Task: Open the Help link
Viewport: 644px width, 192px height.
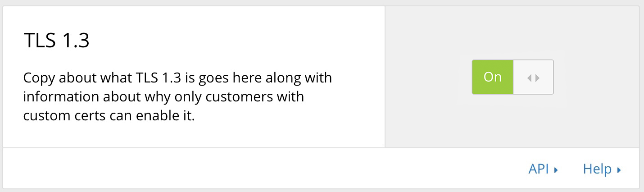Action: [x=597, y=169]
